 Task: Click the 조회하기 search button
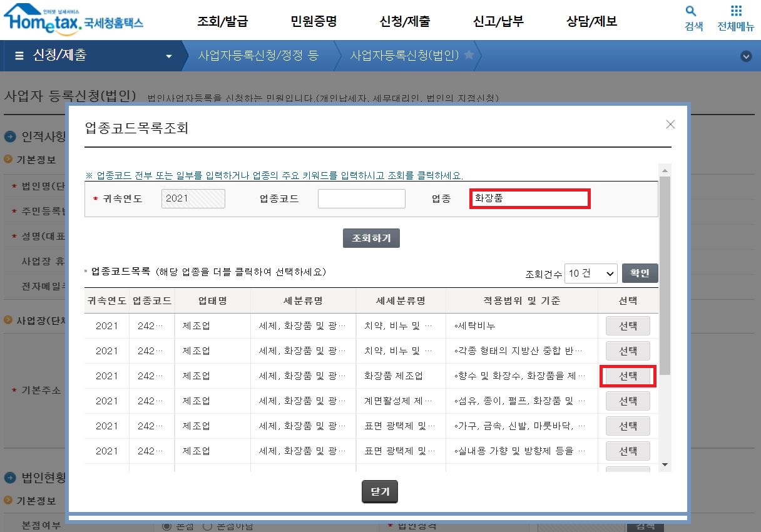371,238
